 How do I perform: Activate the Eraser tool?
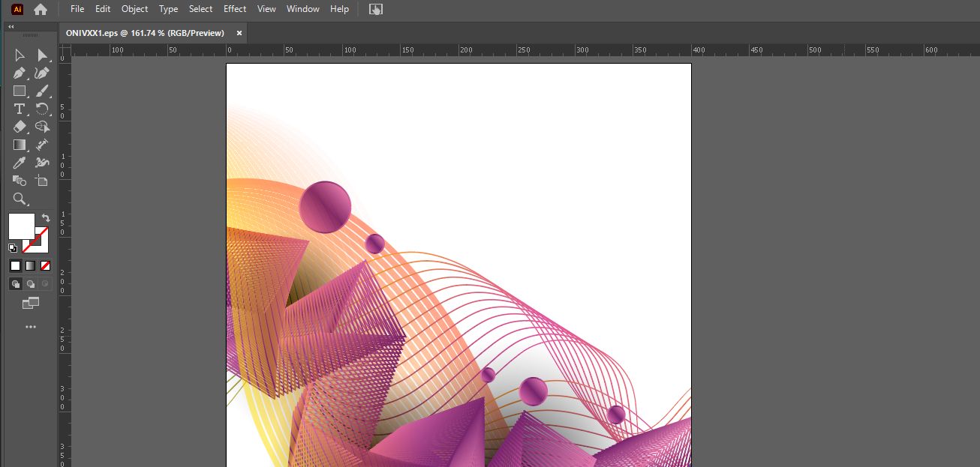coord(19,127)
